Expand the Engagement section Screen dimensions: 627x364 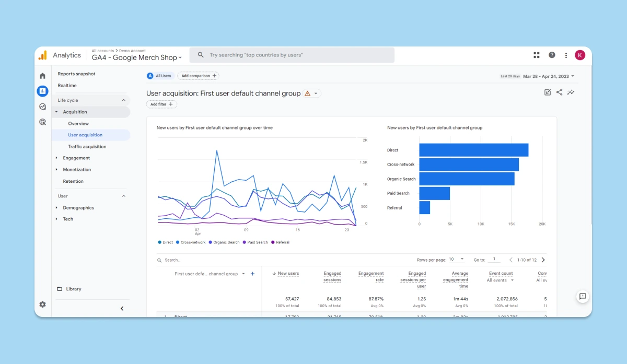pyautogui.click(x=56, y=158)
